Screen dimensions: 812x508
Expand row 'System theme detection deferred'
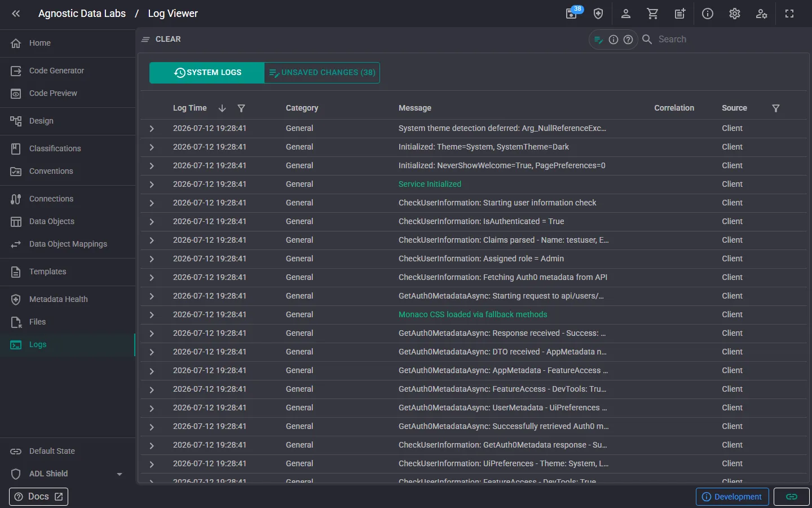152,129
